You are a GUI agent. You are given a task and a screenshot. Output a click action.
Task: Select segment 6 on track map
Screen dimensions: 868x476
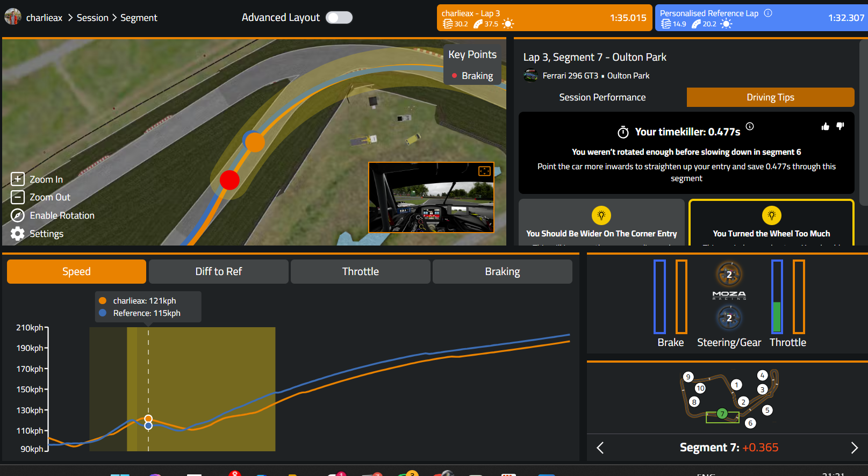point(751,423)
